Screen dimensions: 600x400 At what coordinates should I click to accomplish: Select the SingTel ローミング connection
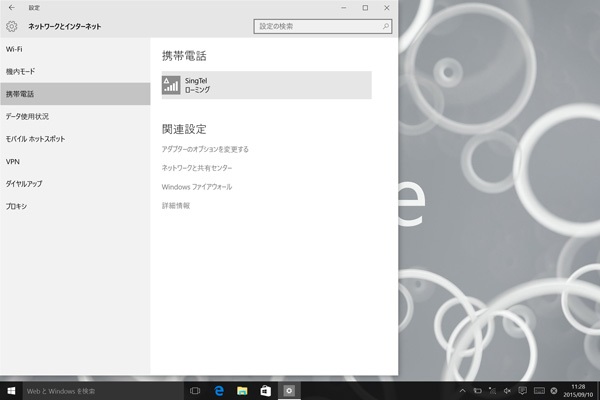[x=266, y=85]
